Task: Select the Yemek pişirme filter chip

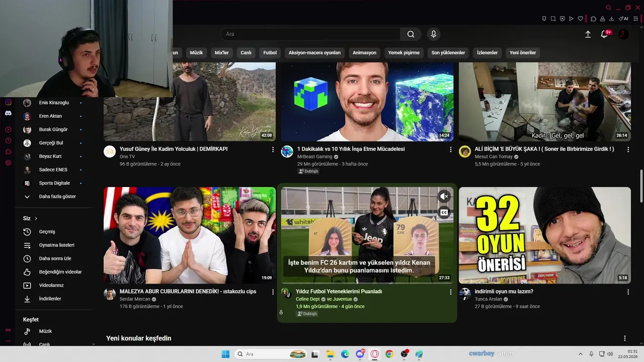Action: click(404, 53)
